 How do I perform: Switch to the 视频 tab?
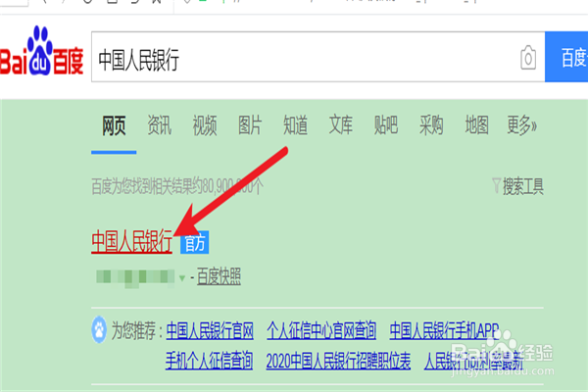tap(205, 125)
